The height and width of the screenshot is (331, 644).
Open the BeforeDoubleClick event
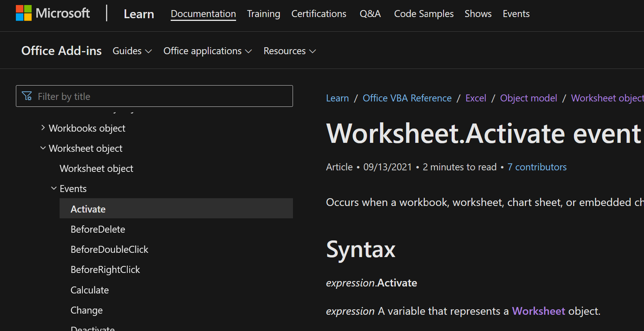click(110, 249)
